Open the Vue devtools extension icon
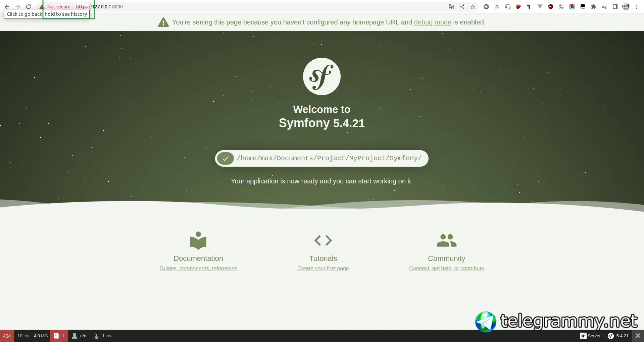 [540, 7]
